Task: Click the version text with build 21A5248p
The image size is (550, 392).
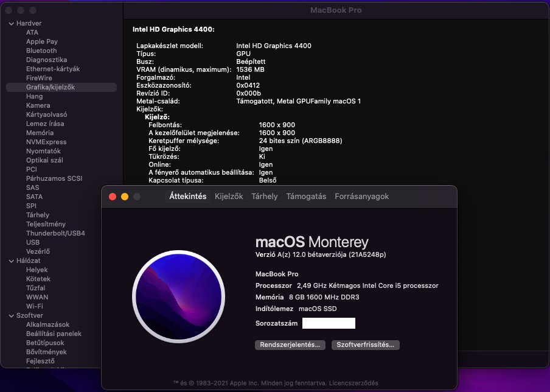Action: pos(321,254)
